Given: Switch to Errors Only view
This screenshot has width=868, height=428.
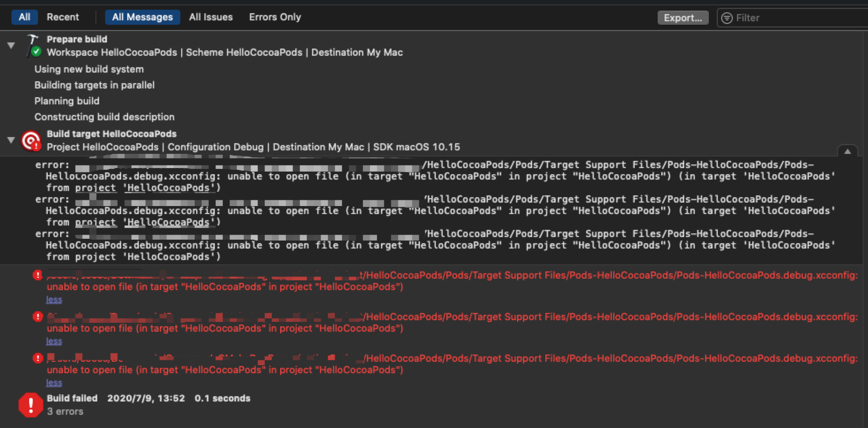Looking at the screenshot, I should [x=275, y=17].
